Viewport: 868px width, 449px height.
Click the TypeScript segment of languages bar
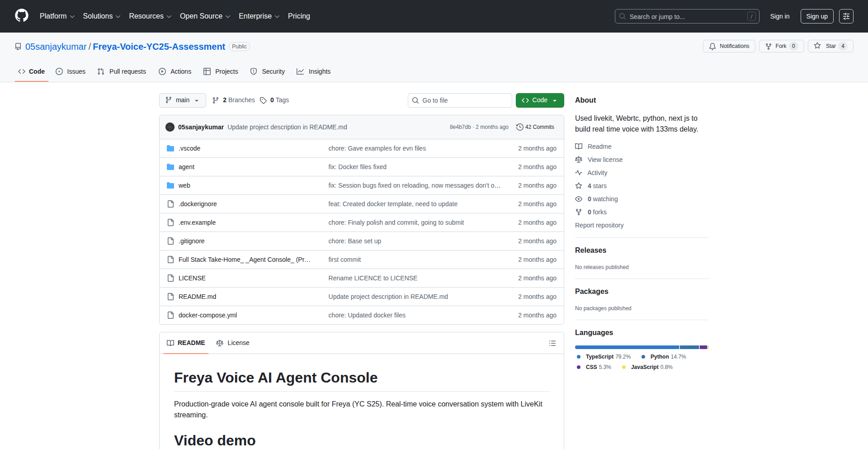pyautogui.click(x=627, y=347)
